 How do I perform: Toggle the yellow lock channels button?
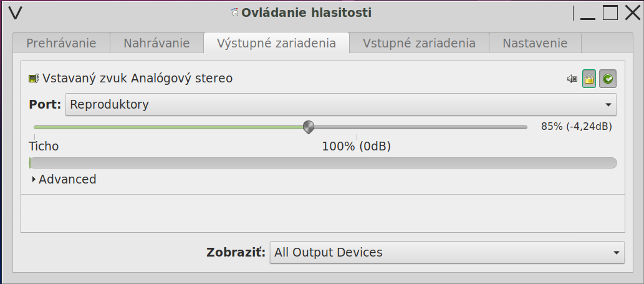(589, 79)
